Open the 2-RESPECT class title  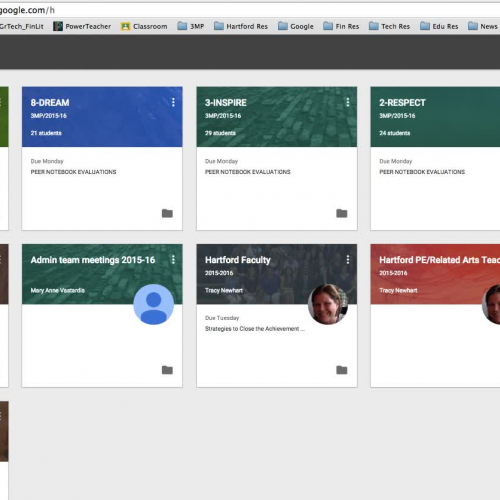tap(402, 103)
